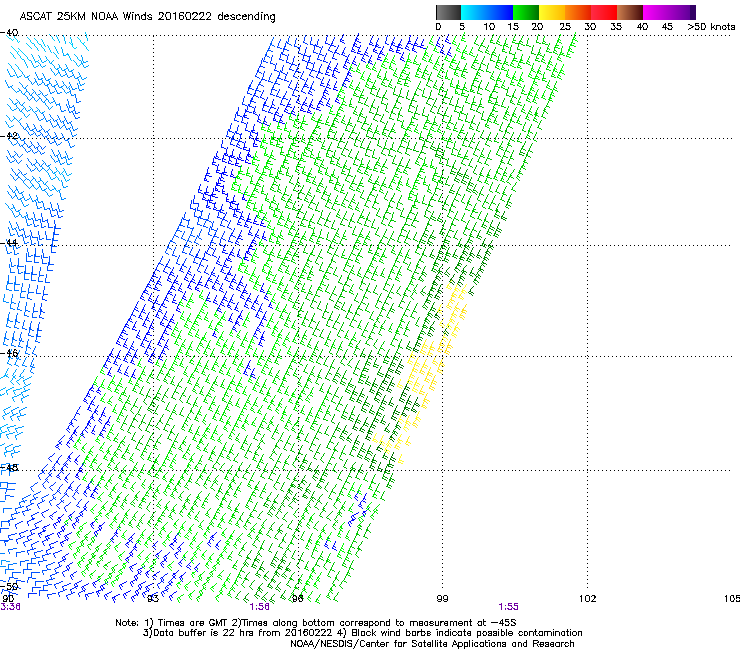Image resolution: width=740 pixels, height=650 pixels.
Task: Select the brown 35-40 knots legend swatch
Action: coord(630,12)
